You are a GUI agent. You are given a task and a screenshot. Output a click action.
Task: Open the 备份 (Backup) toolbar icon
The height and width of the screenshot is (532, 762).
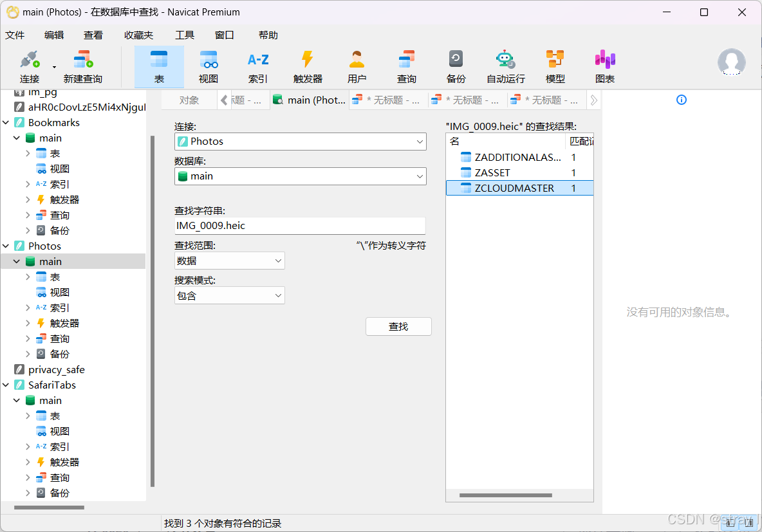pyautogui.click(x=456, y=66)
